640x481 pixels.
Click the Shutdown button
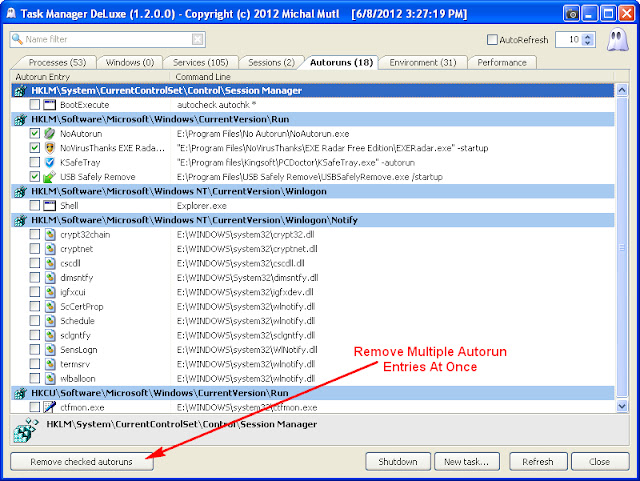click(x=398, y=461)
